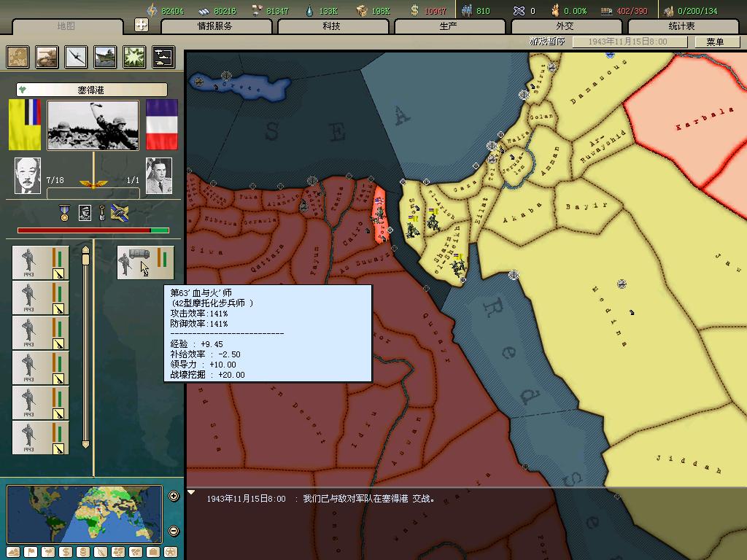
Task: Click the 1943年11月15日 date button
Action: (628, 42)
